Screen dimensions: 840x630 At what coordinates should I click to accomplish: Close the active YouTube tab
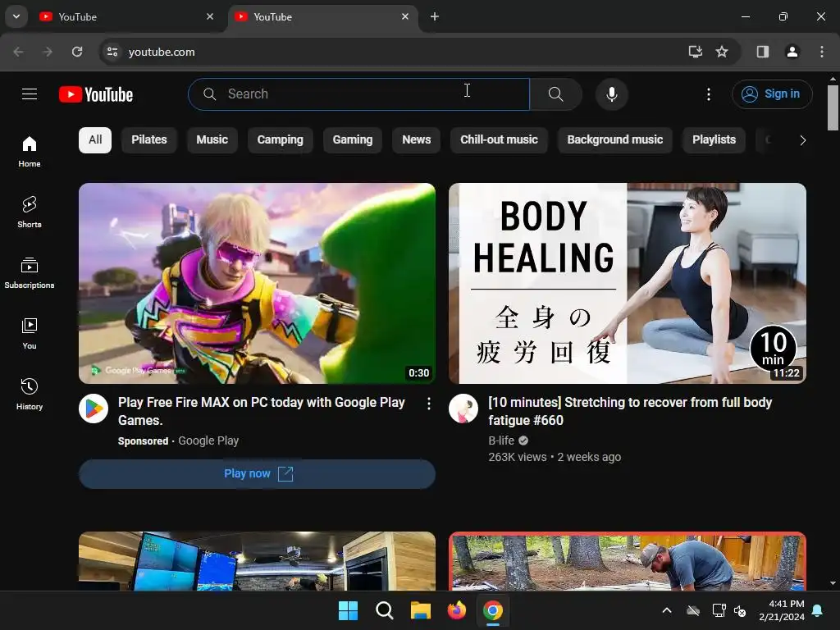[x=405, y=16]
